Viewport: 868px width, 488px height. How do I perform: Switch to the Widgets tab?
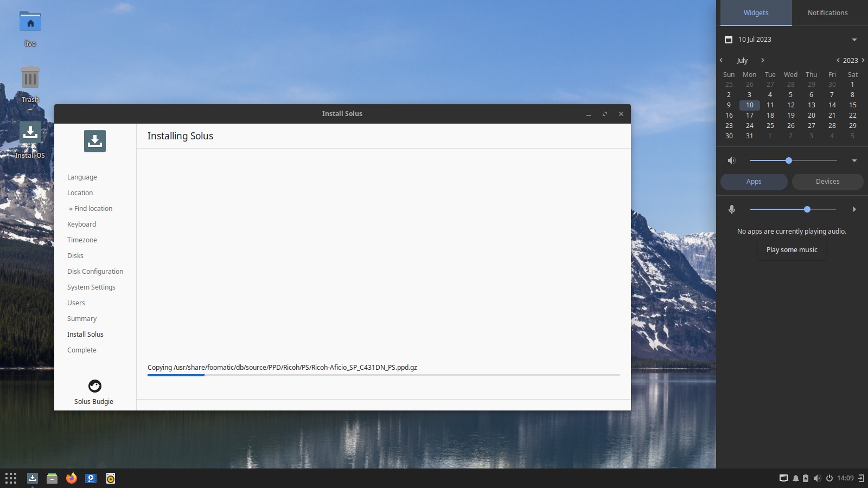pyautogui.click(x=756, y=12)
